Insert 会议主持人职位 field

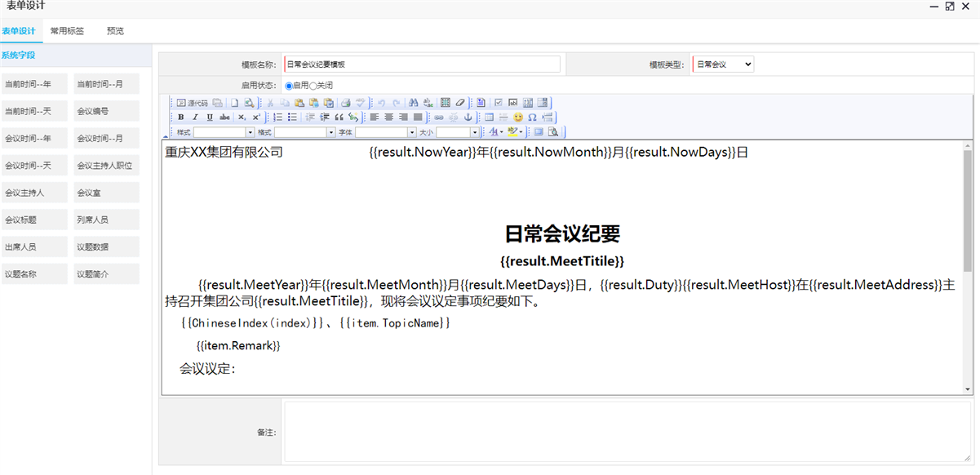106,166
